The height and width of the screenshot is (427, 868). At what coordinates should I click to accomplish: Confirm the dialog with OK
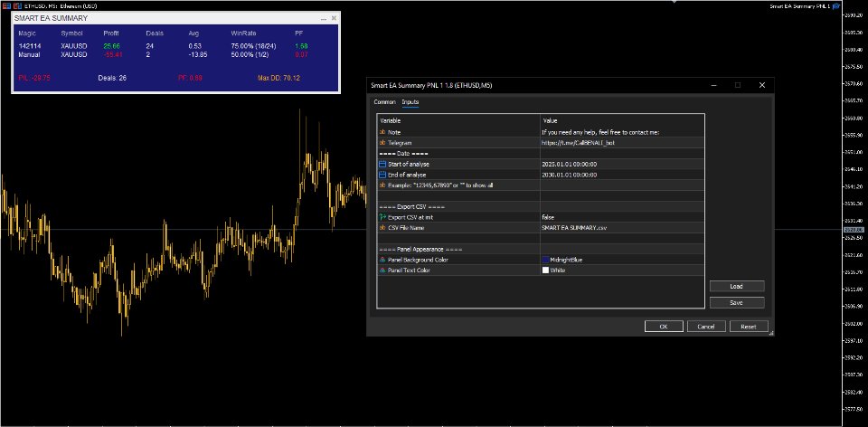[664, 327]
